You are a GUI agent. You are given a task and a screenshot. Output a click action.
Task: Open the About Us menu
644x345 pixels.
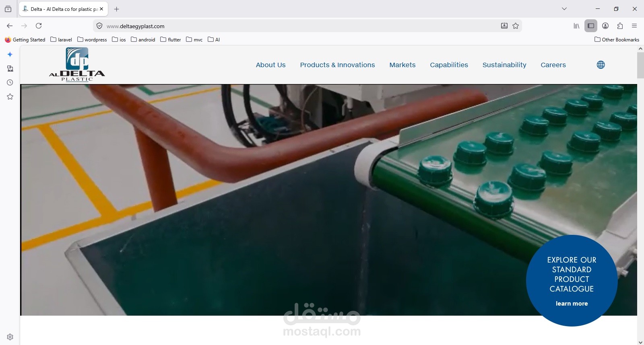coord(271,65)
